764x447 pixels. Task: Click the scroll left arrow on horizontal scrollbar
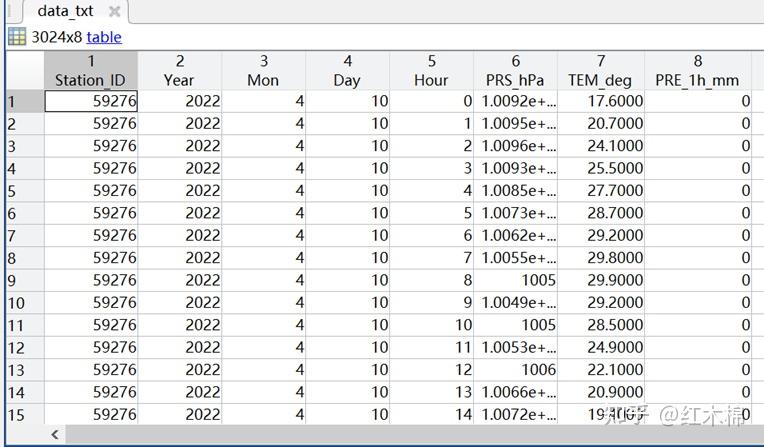pyautogui.click(x=55, y=434)
